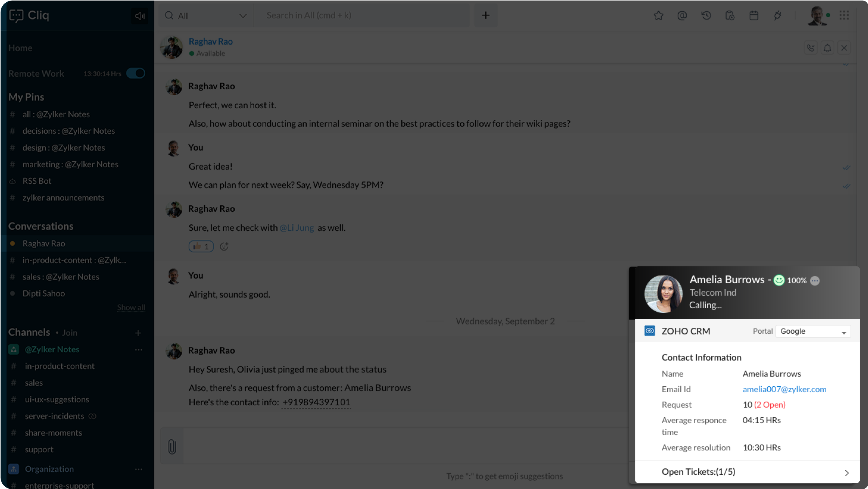Image resolution: width=868 pixels, height=489 pixels.
Task: Click the emoji reaction thumbs up on message
Action: 200,246
